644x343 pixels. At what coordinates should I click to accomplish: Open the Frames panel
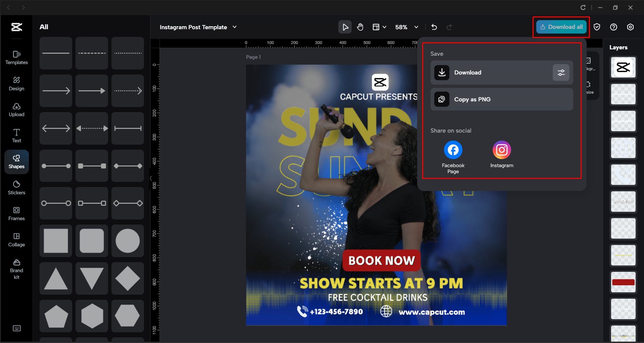coord(16,213)
